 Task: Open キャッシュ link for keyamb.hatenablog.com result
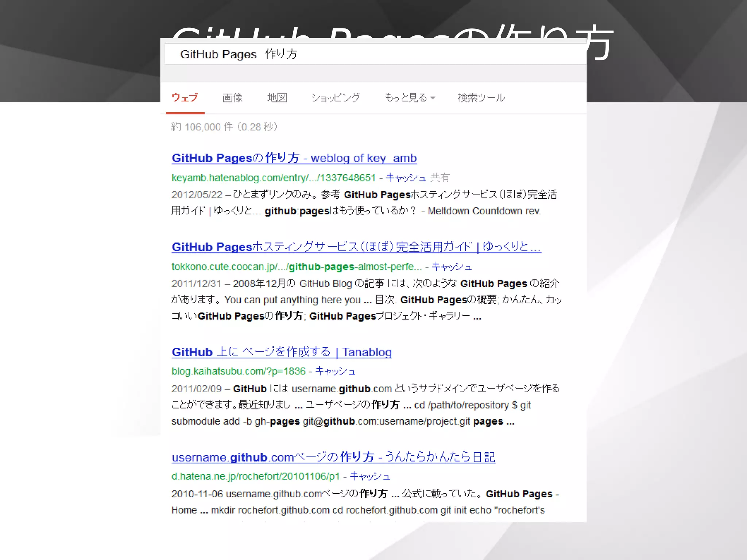406,178
